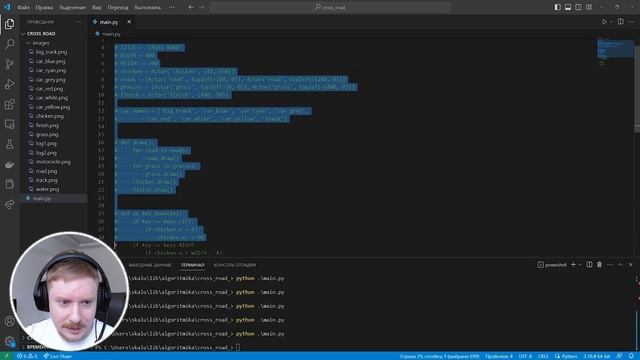
Task: Open the remote window indicator in status bar
Action: pyautogui.click(x=7, y=356)
